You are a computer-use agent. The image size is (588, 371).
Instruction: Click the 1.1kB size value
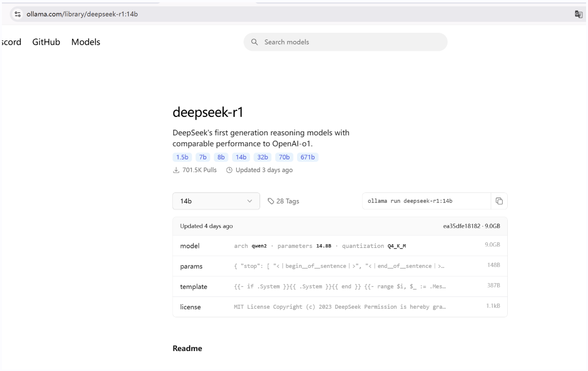[x=493, y=306]
